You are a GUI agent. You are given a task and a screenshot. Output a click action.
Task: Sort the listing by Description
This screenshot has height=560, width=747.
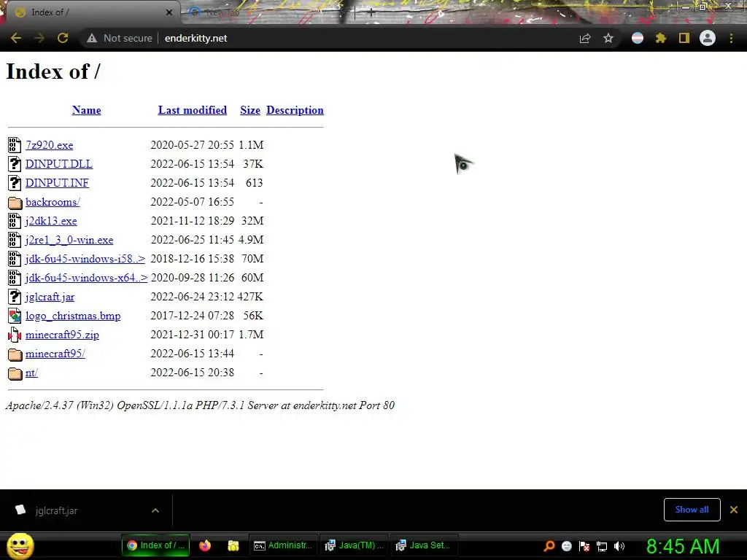pos(295,110)
